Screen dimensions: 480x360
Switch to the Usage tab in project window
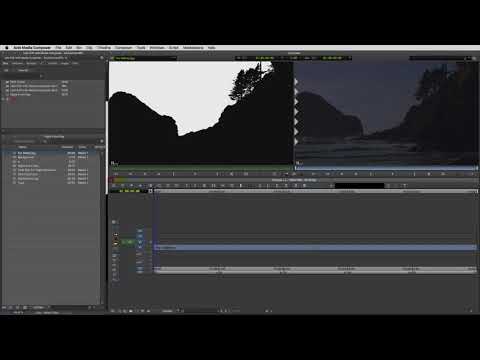[x=65, y=63]
